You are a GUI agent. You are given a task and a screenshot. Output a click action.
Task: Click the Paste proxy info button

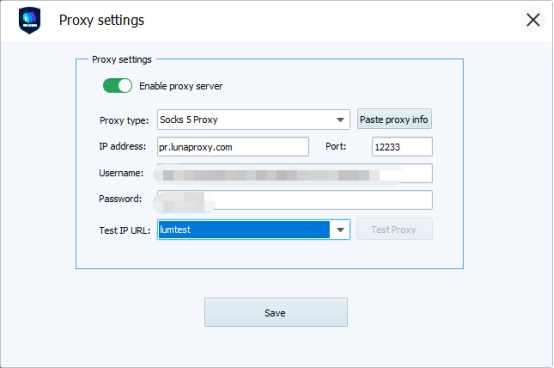point(394,119)
